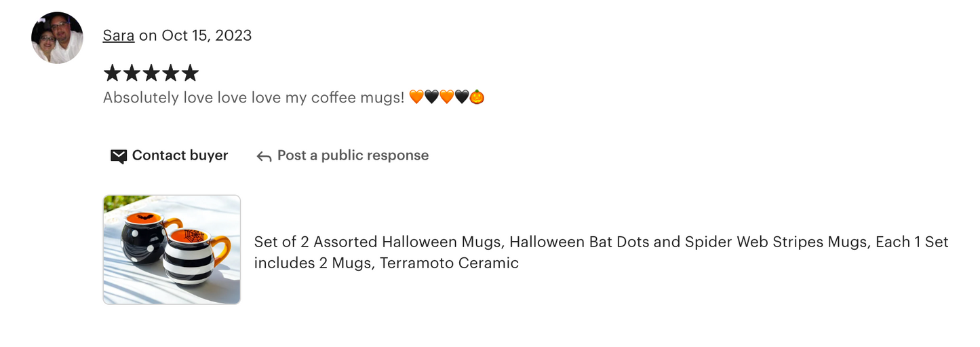The width and height of the screenshot is (980, 347).
Task: Click Sara's profile photo avatar
Action: point(57,37)
